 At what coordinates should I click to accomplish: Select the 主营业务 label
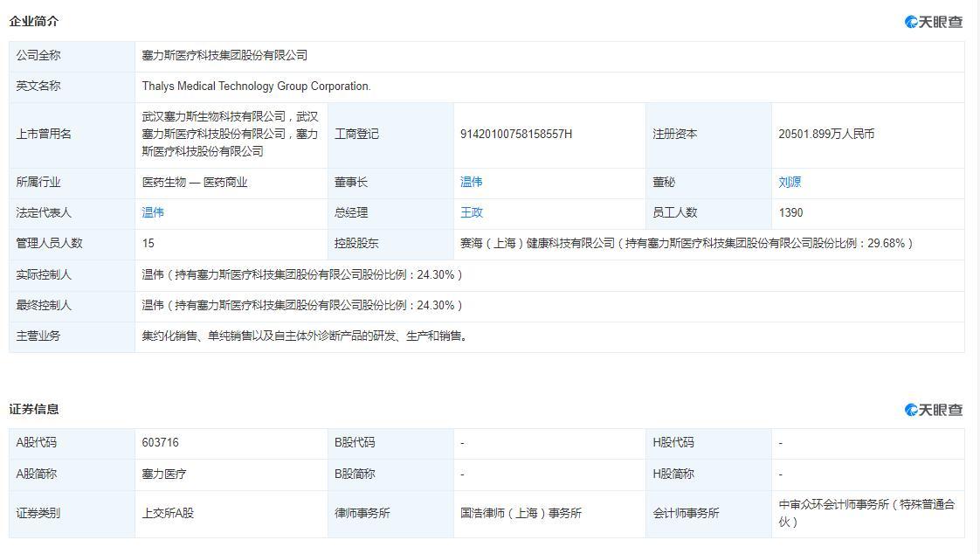tap(38, 336)
